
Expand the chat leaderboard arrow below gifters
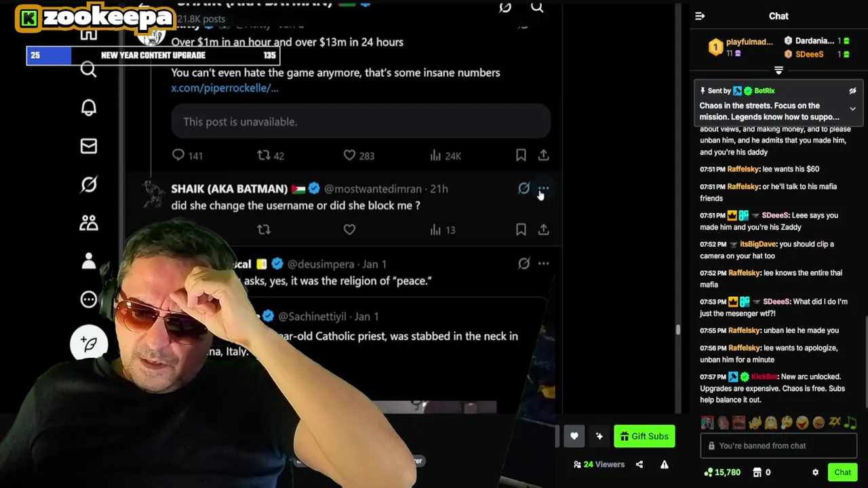coord(778,70)
